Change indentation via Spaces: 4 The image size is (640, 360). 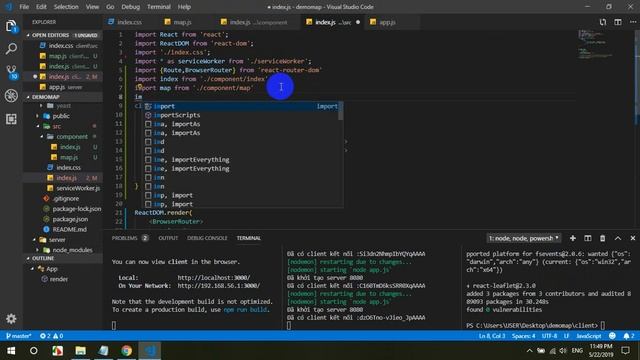[x=523, y=336]
